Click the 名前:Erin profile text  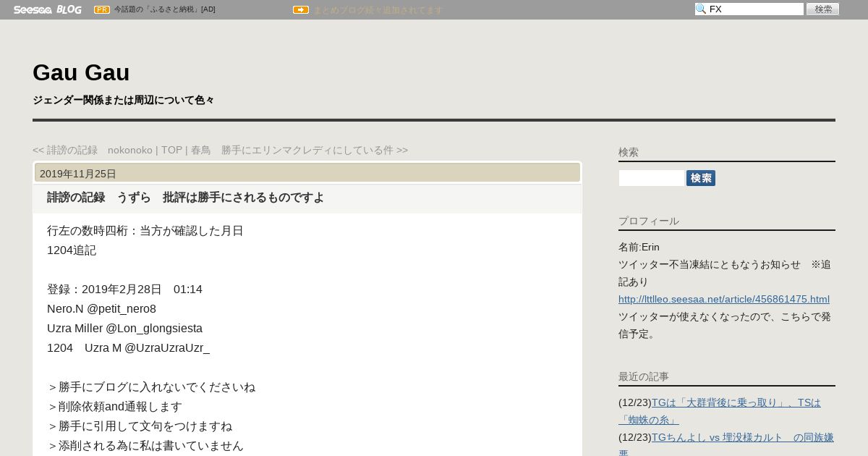[639, 247]
